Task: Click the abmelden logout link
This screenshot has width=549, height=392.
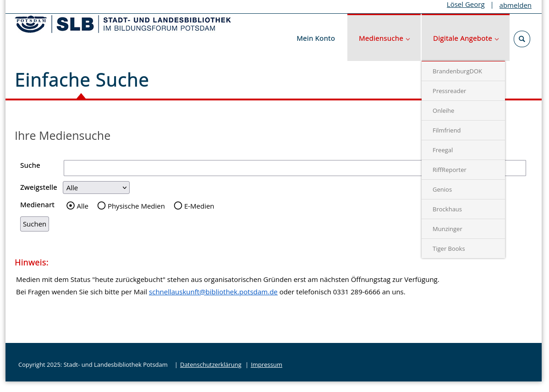Action: 515,6
